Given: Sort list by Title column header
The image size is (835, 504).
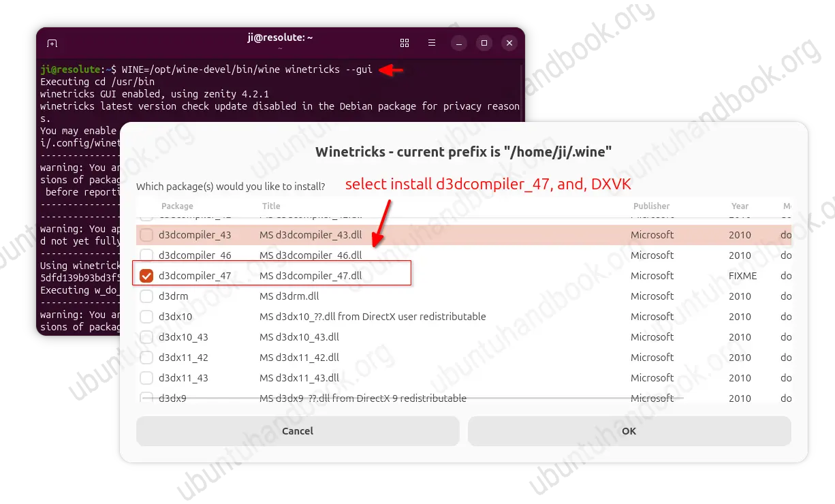Looking at the screenshot, I should (x=271, y=206).
